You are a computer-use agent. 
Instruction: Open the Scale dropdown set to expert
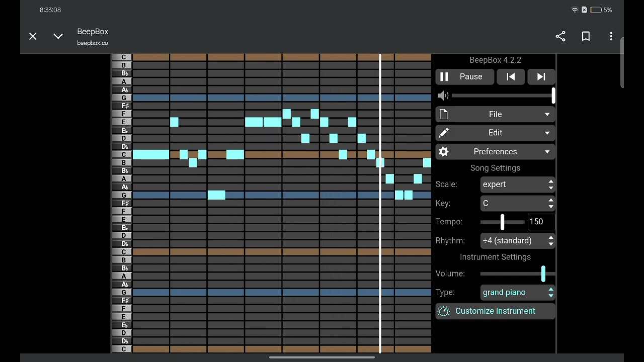pyautogui.click(x=518, y=184)
